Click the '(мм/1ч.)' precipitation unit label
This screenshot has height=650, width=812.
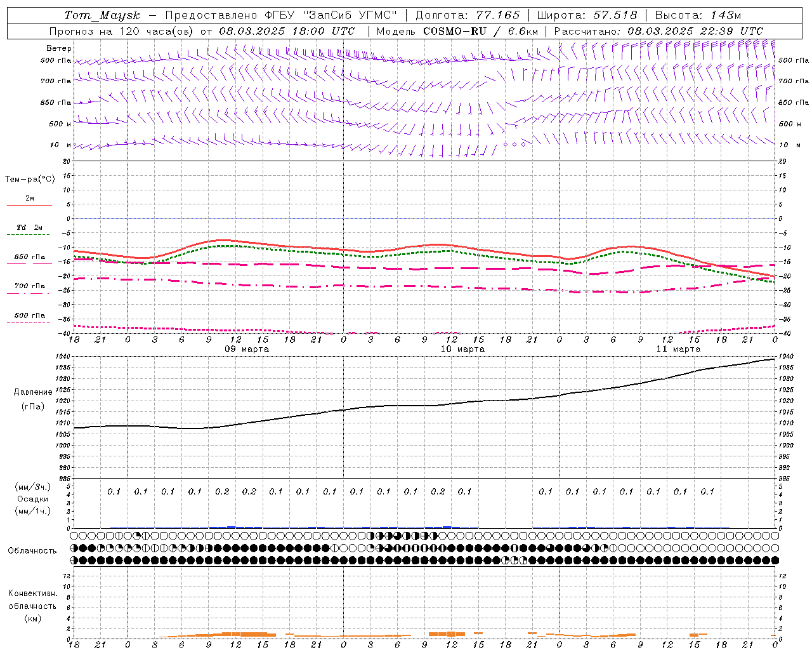pos(33,511)
